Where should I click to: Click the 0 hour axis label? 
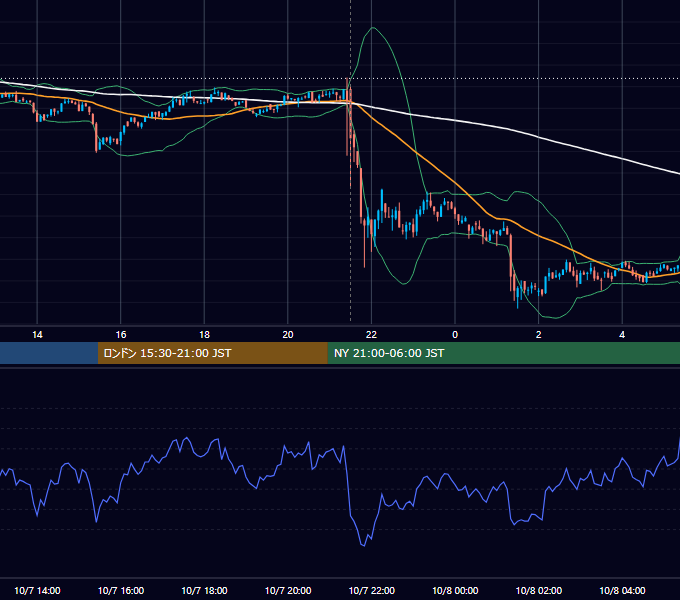pyautogui.click(x=455, y=335)
